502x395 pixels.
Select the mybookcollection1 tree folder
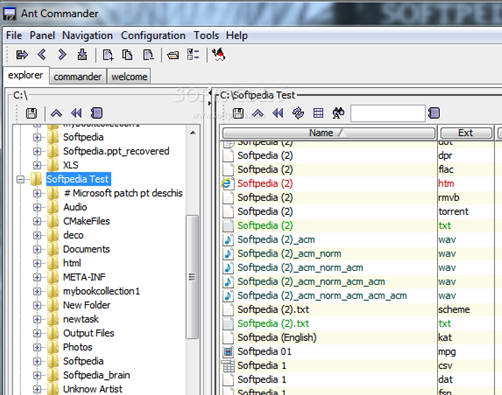tap(101, 291)
